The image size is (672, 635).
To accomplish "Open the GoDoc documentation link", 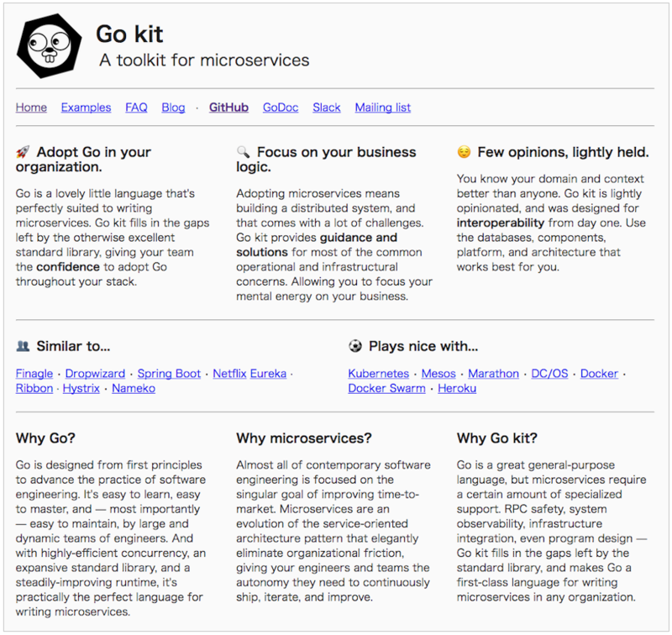I will click(281, 108).
